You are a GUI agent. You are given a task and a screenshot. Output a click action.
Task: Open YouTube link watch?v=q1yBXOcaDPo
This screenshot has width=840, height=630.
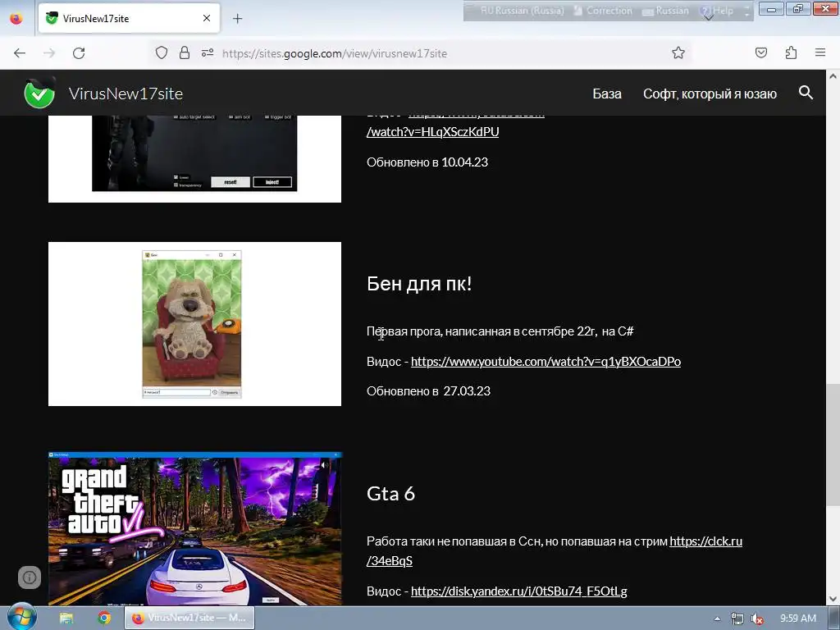546,362
